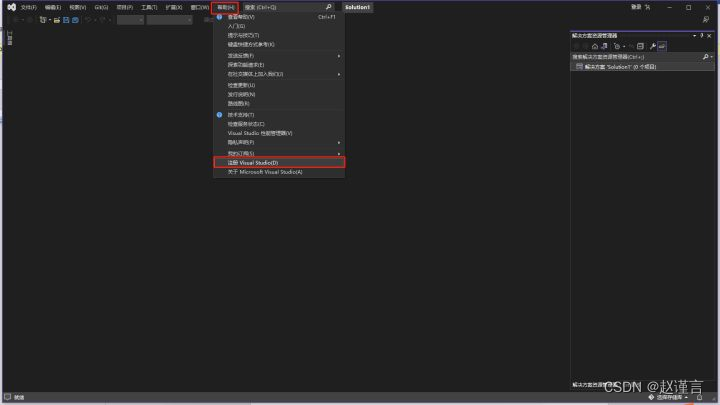This screenshot has width=720, height=405.
Task: Choose 注册 Visual Studio(D) menu entry
Action: pos(279,163)
